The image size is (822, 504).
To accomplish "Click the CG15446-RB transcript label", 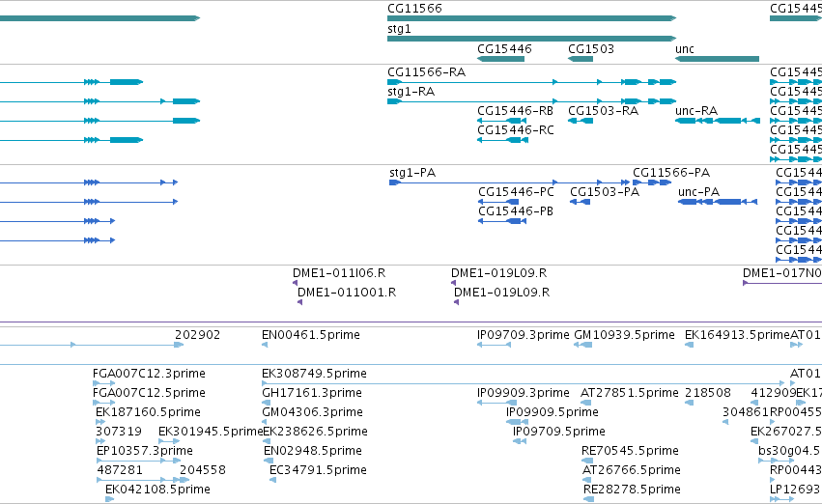I will pos(516,111).
